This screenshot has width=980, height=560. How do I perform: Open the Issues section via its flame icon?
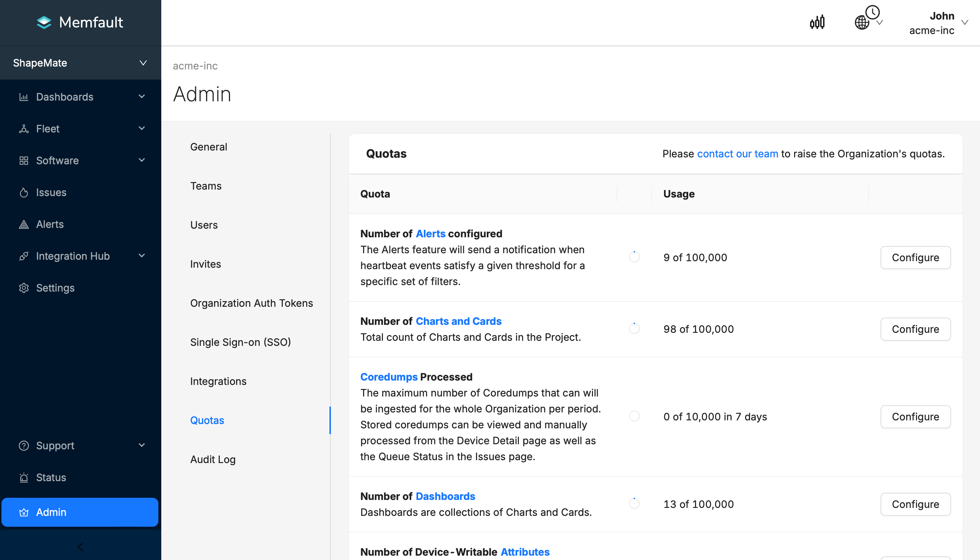(24, 192)
